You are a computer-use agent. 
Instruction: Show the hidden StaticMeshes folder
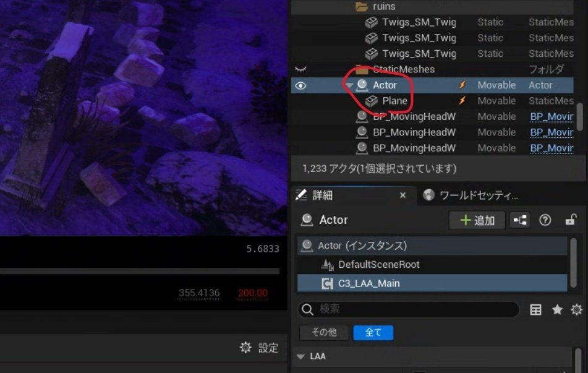pyautogui.click(x=300, y=69)
